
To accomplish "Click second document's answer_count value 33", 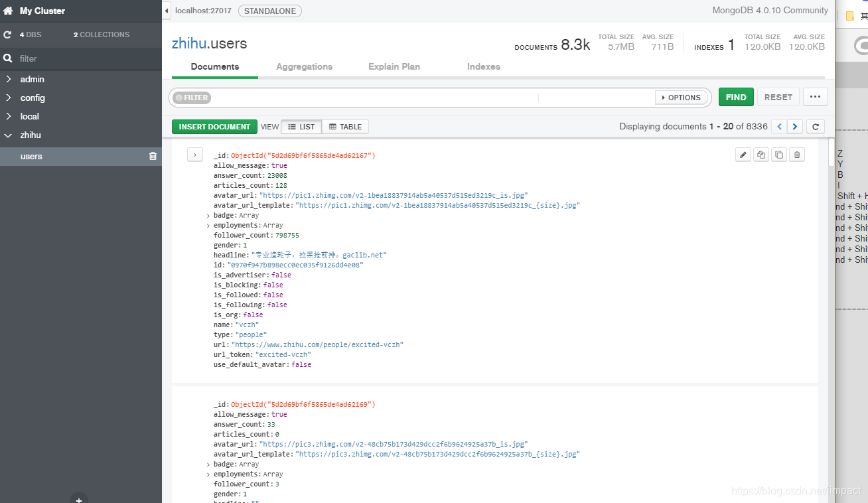I will [x=271, y=425].
